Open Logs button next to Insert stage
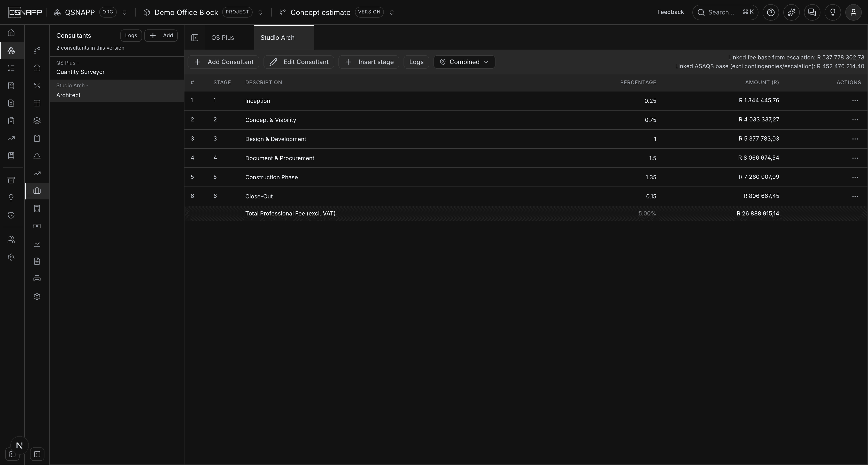Screen dimensions: 868x465 coord(416,62)
